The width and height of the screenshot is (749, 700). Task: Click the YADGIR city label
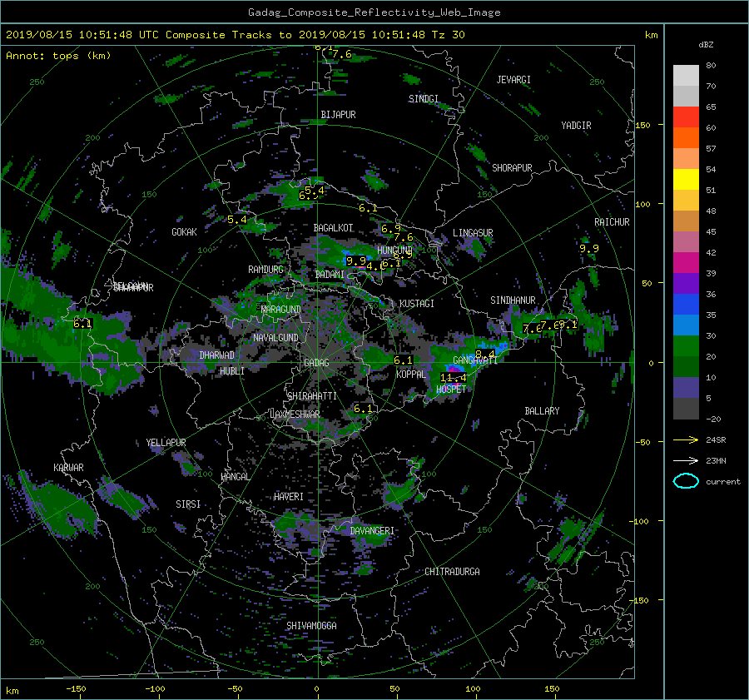tap(576, 126)
